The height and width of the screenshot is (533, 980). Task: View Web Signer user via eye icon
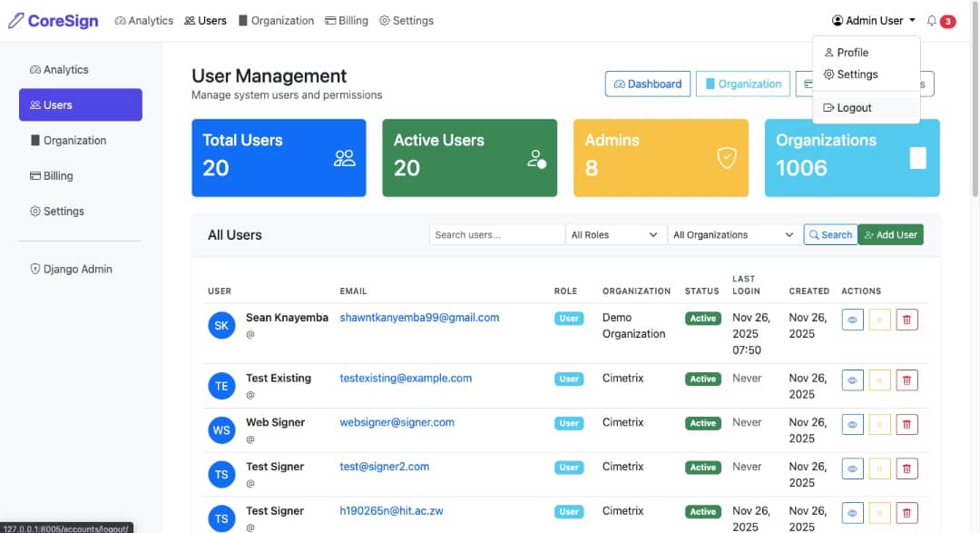click(852, 425)
